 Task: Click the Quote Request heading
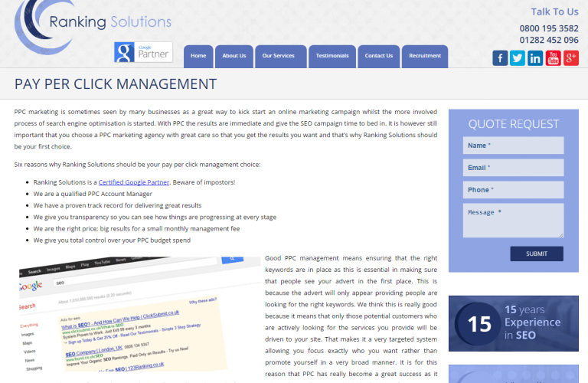point(514,124)
